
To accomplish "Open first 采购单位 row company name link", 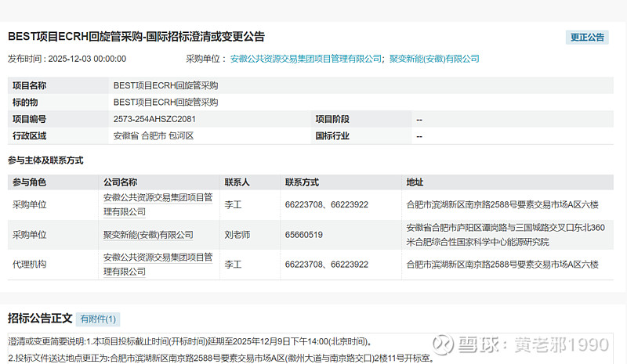I will point(158,204).
